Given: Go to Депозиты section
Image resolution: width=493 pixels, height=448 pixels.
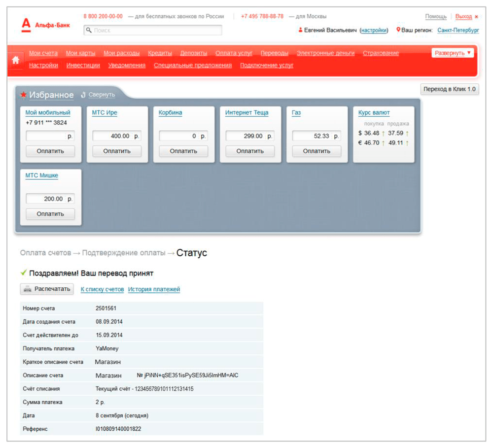Looking at the screenshot, I should pyautogui.click(x=194, y=53).
